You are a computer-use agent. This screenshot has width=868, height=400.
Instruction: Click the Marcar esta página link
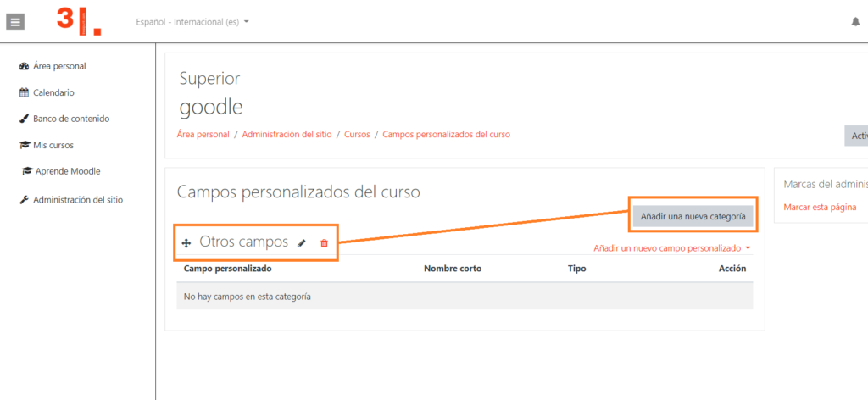point(820,207)
